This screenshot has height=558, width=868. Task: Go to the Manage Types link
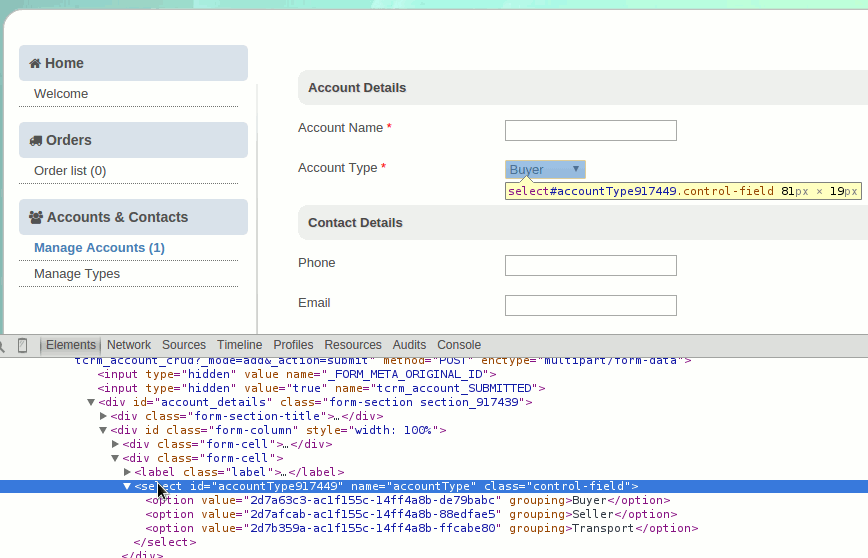77,274
